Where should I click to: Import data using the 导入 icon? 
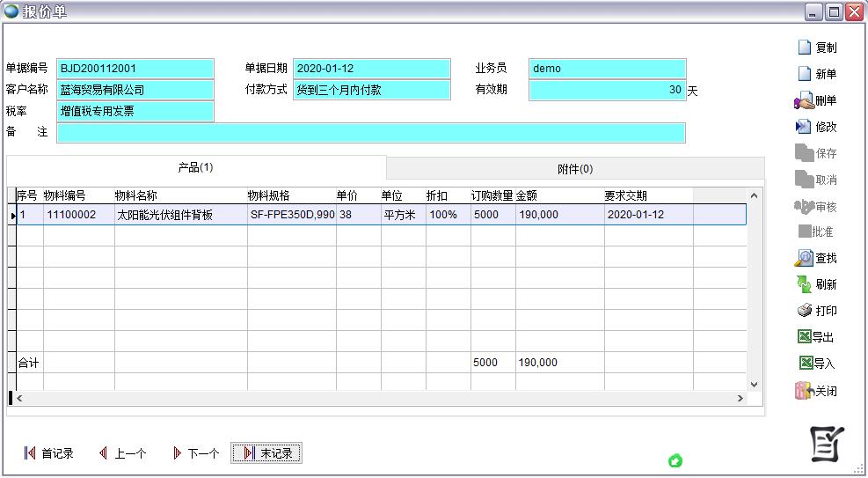[804, 364]
